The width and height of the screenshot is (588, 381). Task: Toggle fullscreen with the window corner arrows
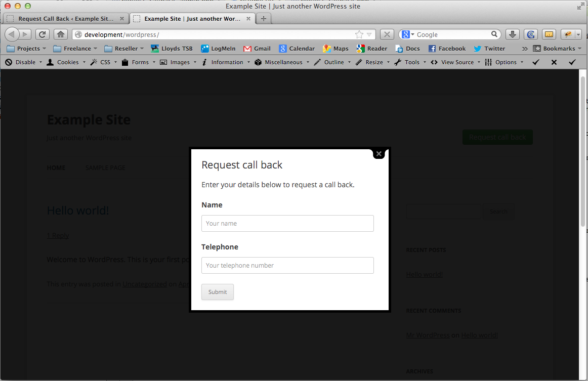click(x=580, y=6)
